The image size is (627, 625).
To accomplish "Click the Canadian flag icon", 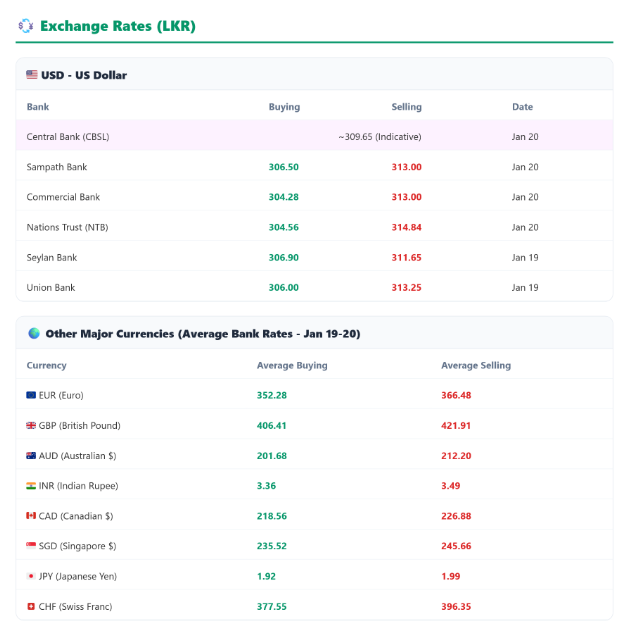I will 32,516.
